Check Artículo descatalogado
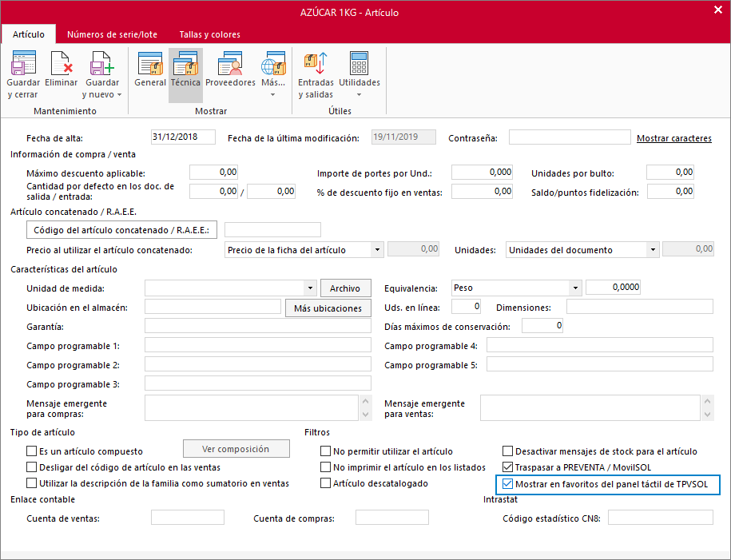 click(x=325, y=483)
